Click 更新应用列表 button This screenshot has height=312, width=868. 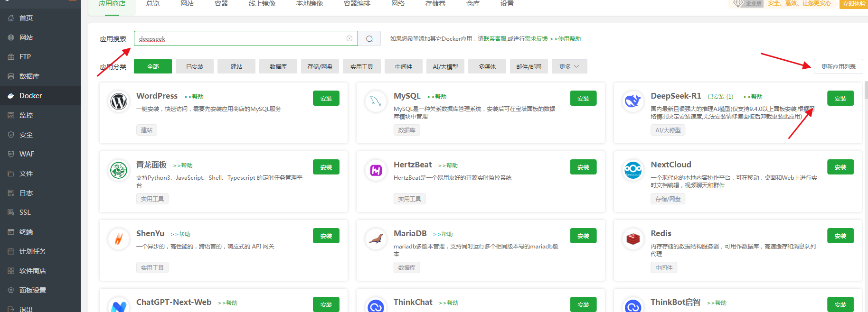pos(838,67)
